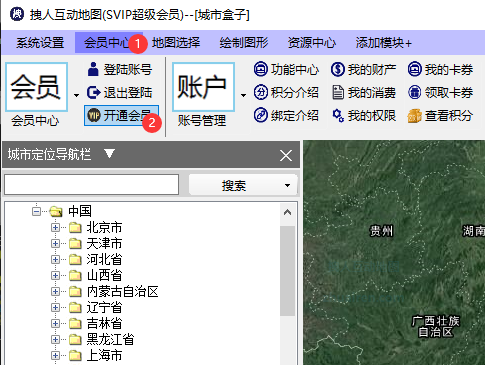Click the 登陆账号 person icon
Viewport: 485px width, 365px height.
[x=93, y=69]
